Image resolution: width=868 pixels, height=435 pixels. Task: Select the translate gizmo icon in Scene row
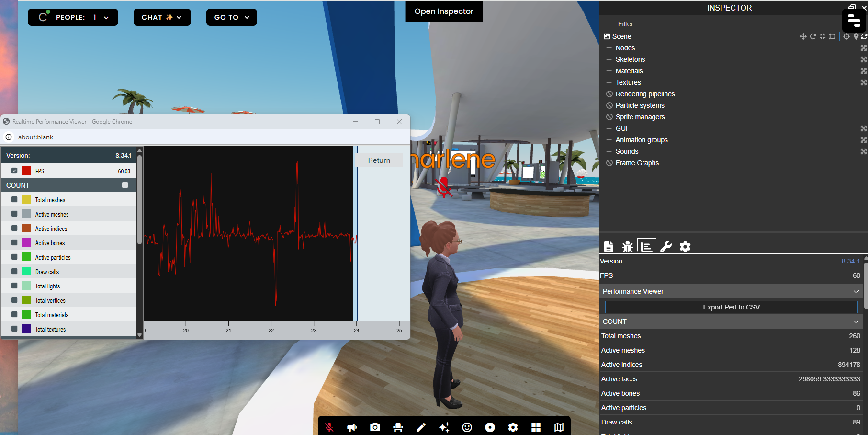pos(803,36)
